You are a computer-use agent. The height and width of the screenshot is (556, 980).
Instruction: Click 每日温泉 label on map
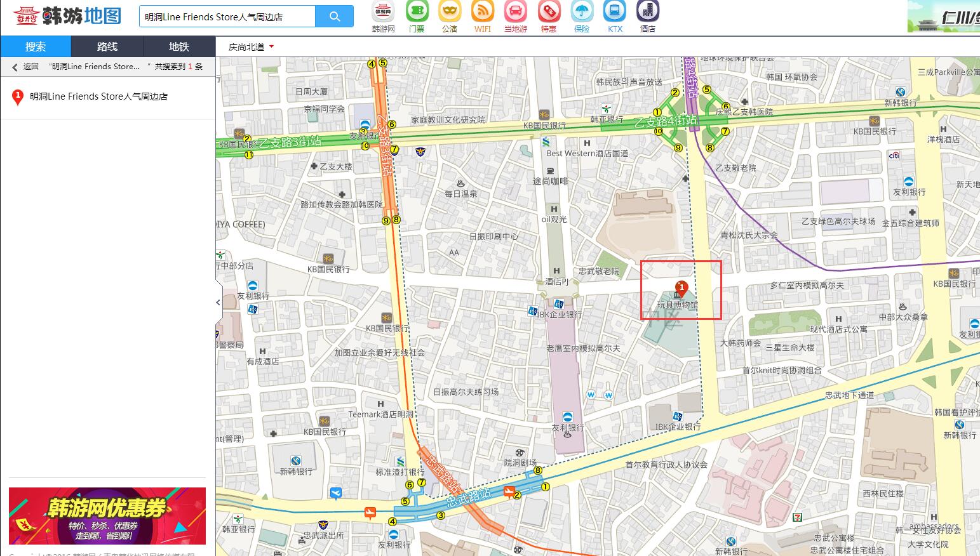point(461,194)
